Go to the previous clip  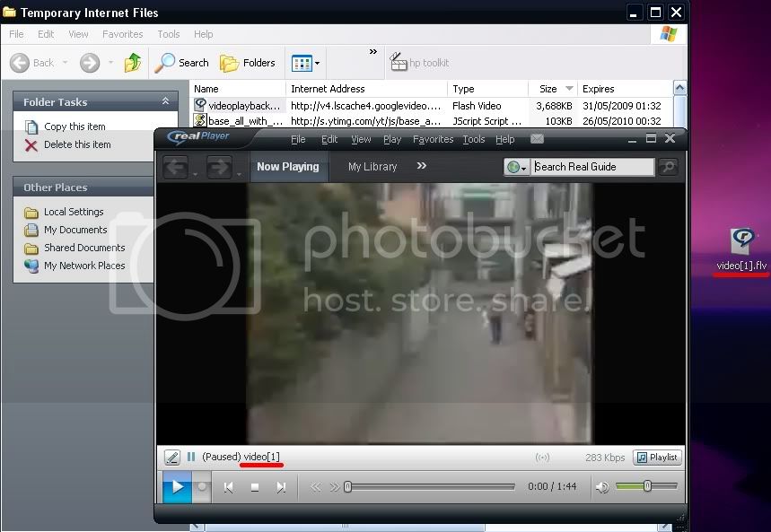tap(229, 487)
